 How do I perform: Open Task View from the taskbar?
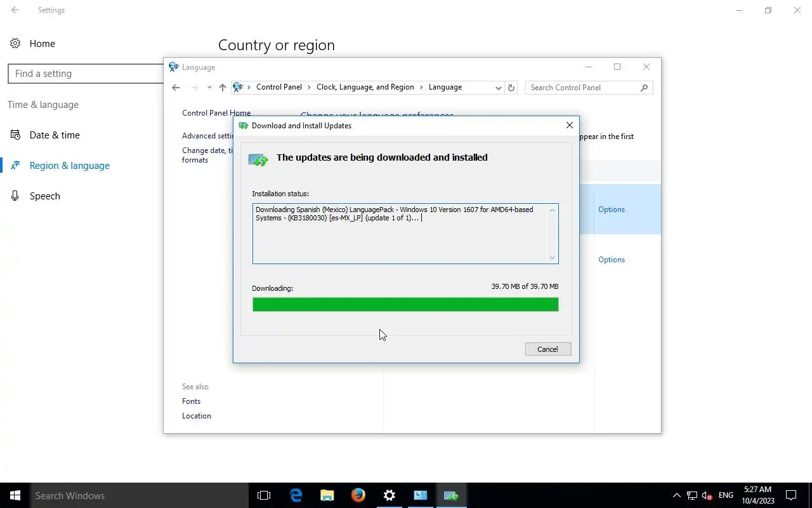tap(264, 495)
